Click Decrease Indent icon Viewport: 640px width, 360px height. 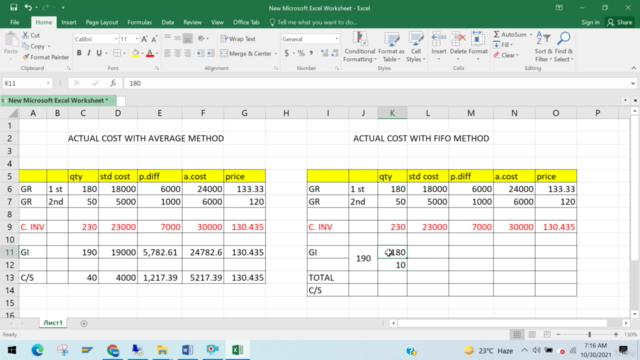200,53
